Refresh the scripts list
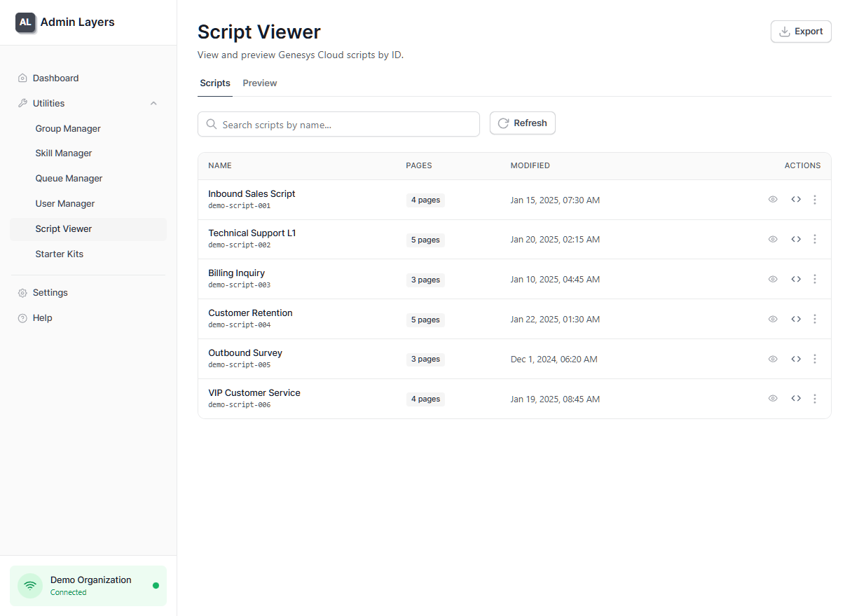 pos(522,123)
